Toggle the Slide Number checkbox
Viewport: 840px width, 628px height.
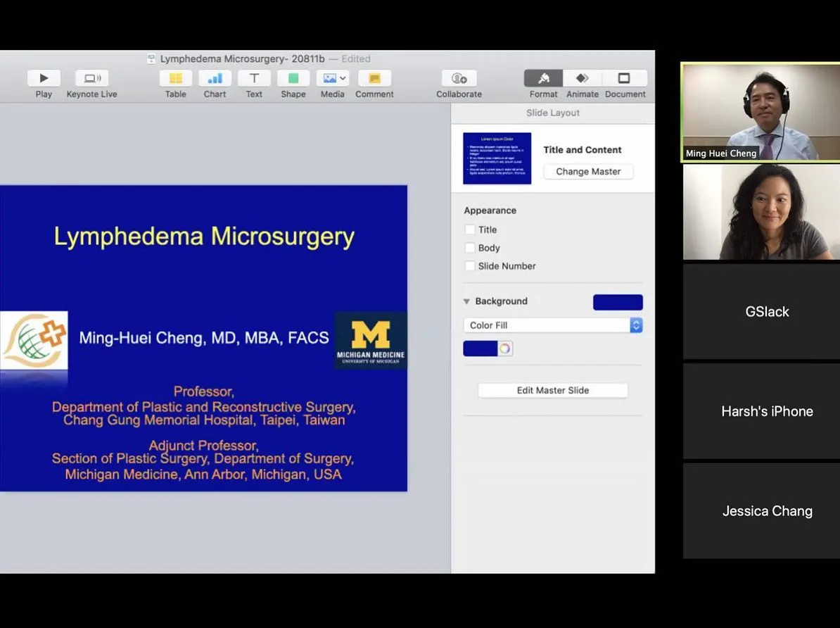coord(470,266)
